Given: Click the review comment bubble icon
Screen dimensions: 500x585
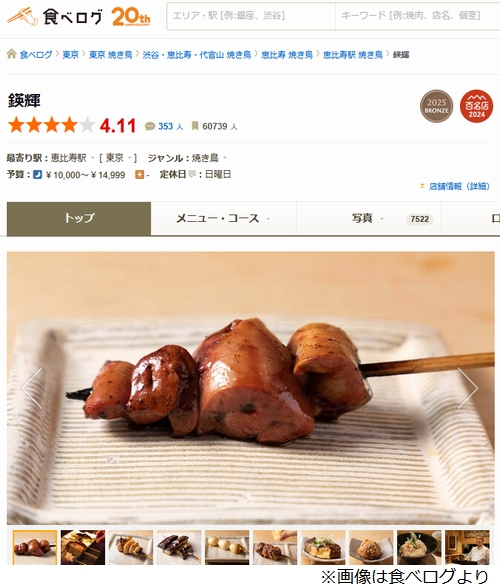Looking at the screenshot, I should tap(150, 126).
